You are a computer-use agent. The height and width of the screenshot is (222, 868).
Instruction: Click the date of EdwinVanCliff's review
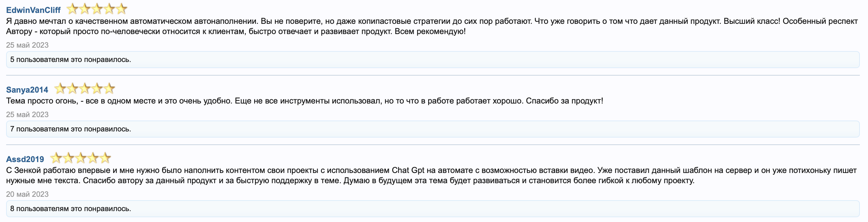(27, 45)
